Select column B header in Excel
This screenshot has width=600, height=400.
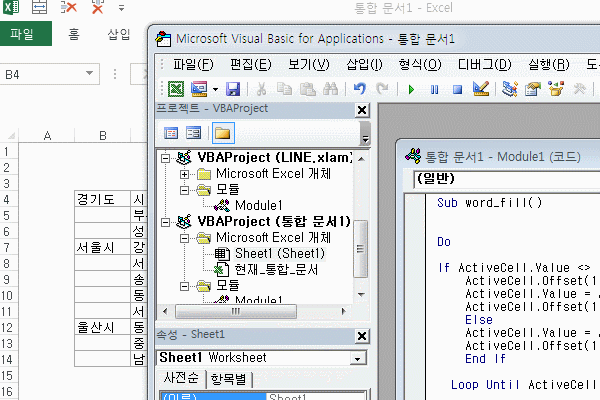pos(103,135)
